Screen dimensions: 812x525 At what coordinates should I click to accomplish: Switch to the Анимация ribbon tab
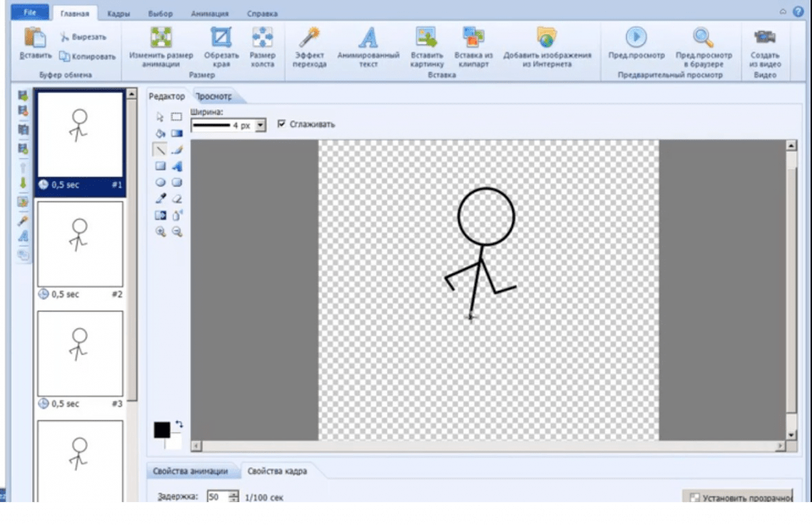tap(209, 13)
